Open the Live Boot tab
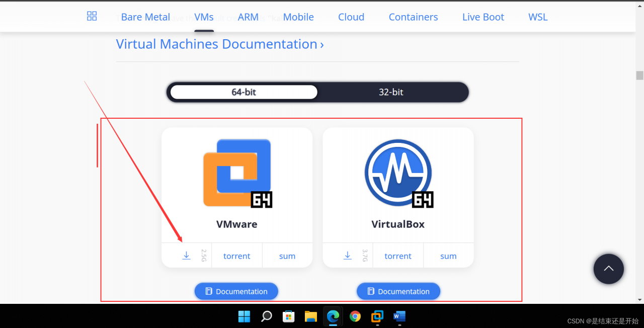Viewport: 644px width, 328px height. tap(483, 17)
